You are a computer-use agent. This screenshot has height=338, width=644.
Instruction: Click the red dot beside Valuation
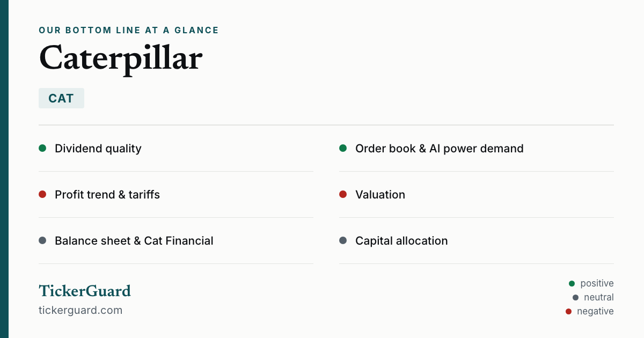pyautogui.click(x=343, y=194)
